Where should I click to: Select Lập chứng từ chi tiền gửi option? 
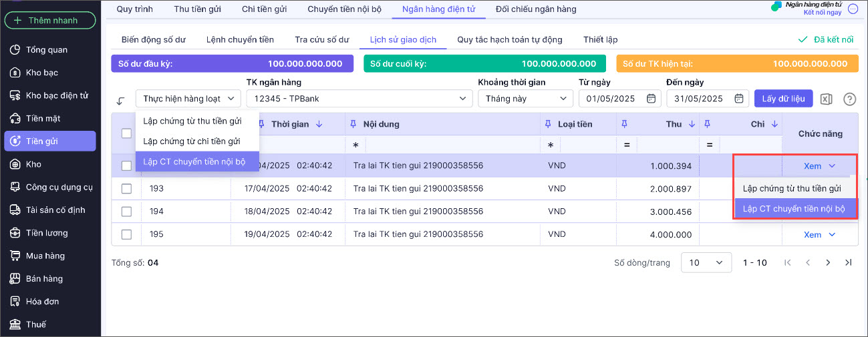coord(191,141)
